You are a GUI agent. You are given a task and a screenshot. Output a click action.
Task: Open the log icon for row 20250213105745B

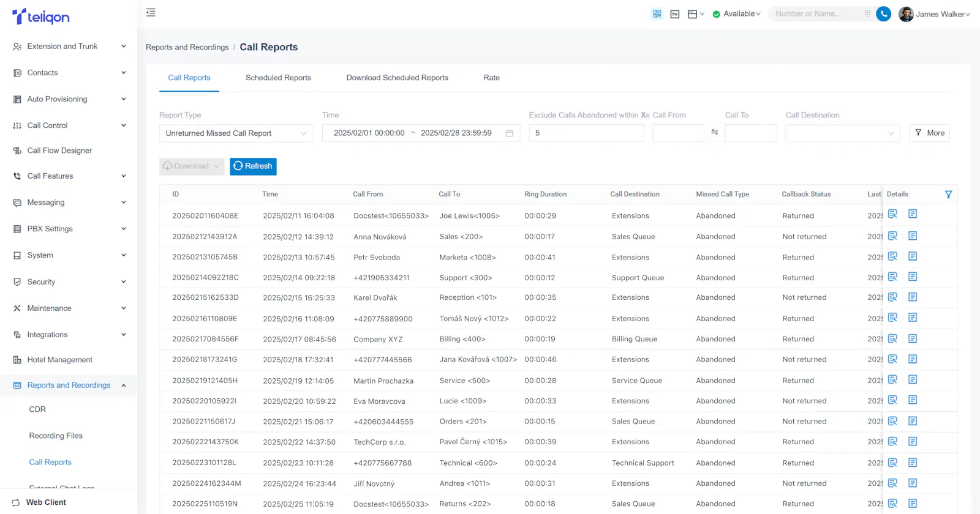[913, 256]
